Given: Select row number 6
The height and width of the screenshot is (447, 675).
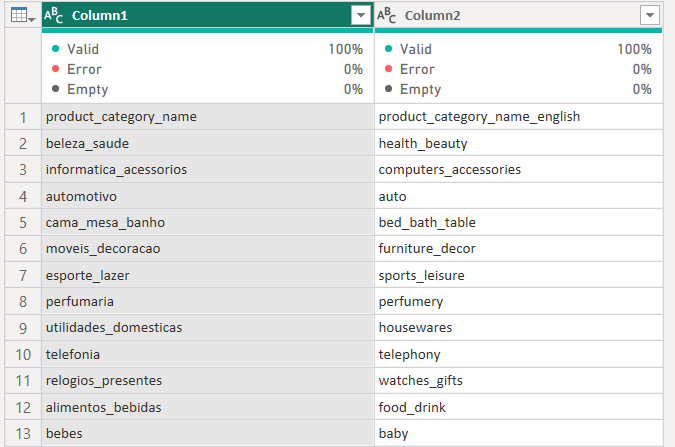Looking at the screenshot, I should (x=23, y=248).
